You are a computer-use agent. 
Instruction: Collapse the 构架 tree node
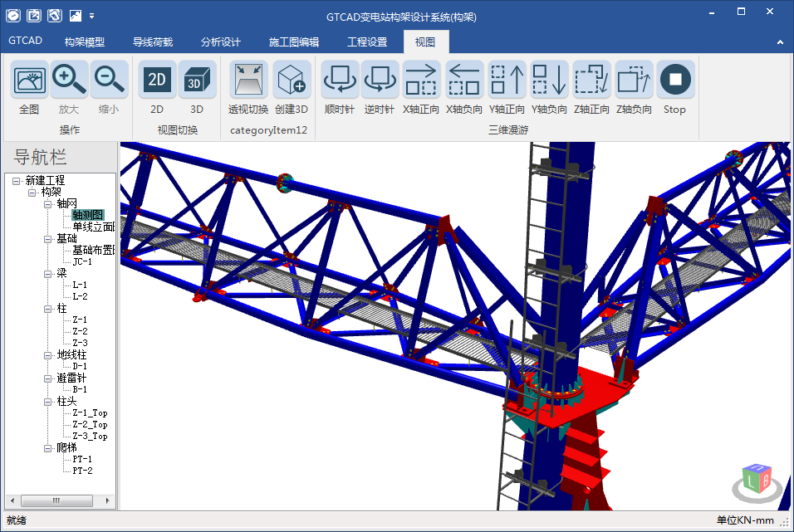(32, 192)
